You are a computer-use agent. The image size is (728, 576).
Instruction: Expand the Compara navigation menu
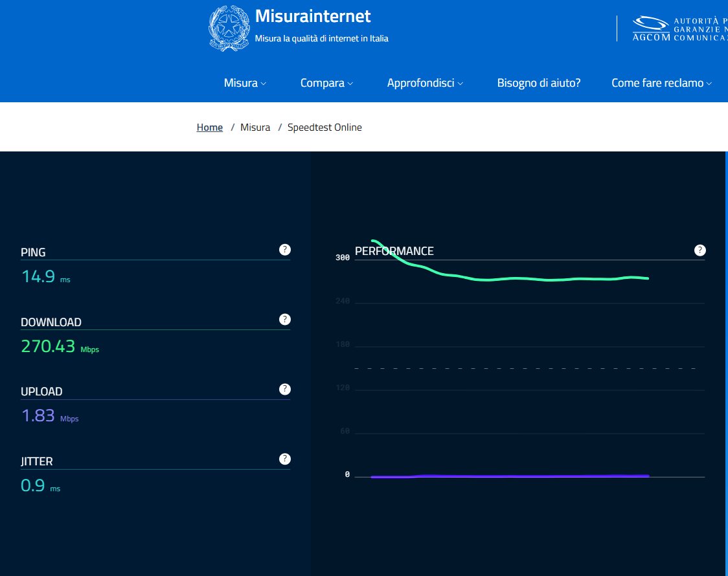[326, 83]
